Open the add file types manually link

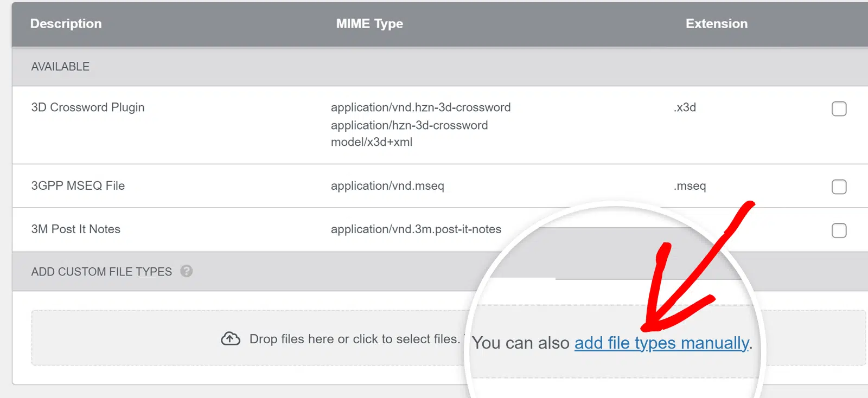tap(661, 343)
